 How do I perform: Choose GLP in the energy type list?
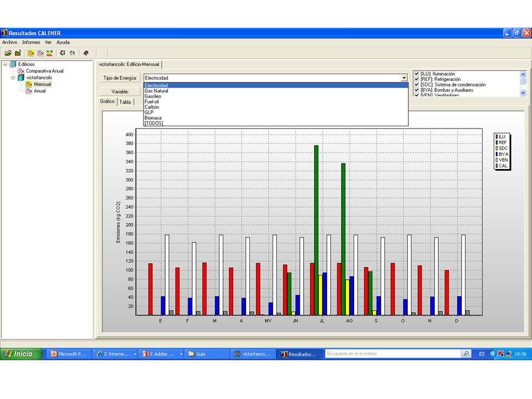tap(276, 112)
